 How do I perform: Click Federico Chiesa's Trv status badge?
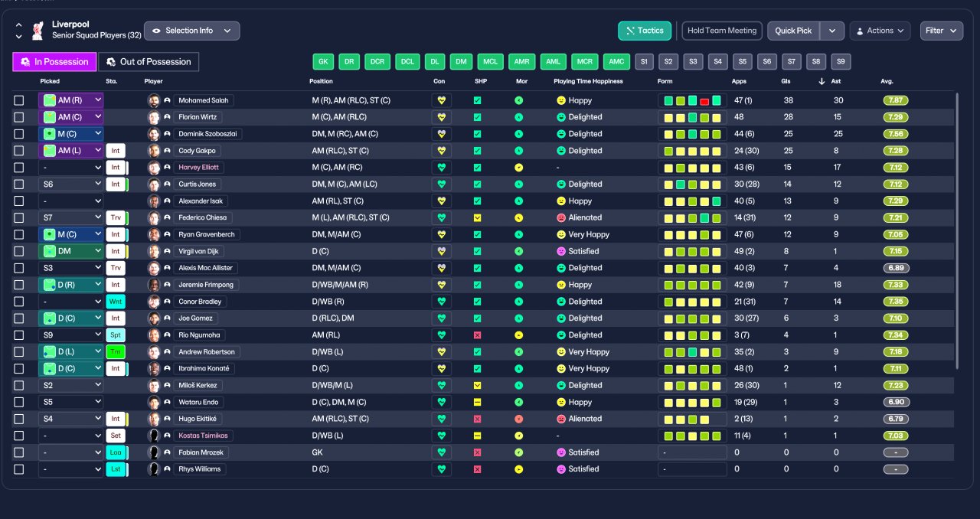click(x=116, y=218)
